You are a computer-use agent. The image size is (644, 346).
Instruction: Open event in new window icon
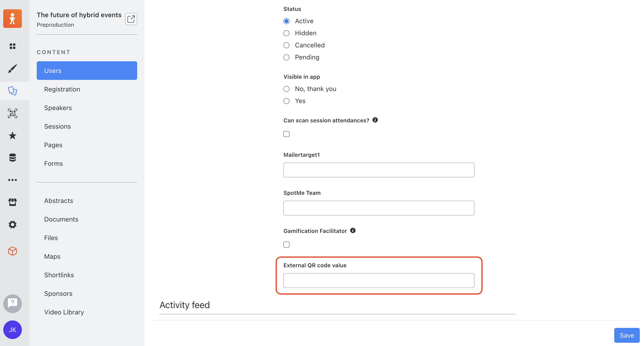[x=131, y=19]
